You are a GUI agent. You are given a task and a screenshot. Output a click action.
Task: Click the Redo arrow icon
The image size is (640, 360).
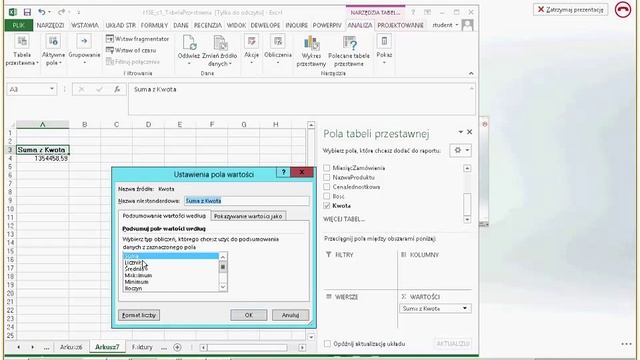61,12
